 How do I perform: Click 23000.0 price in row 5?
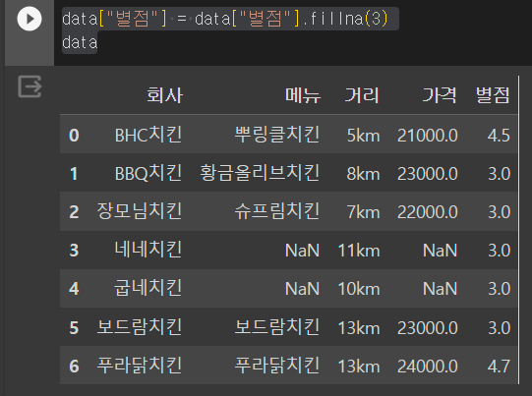pyautogui.click(x=428, y=328)
